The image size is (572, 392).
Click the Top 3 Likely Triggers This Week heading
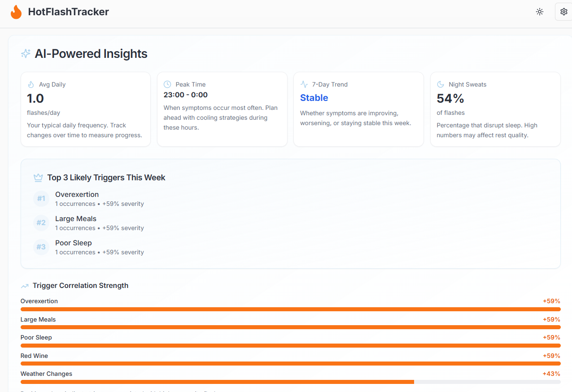106,178
